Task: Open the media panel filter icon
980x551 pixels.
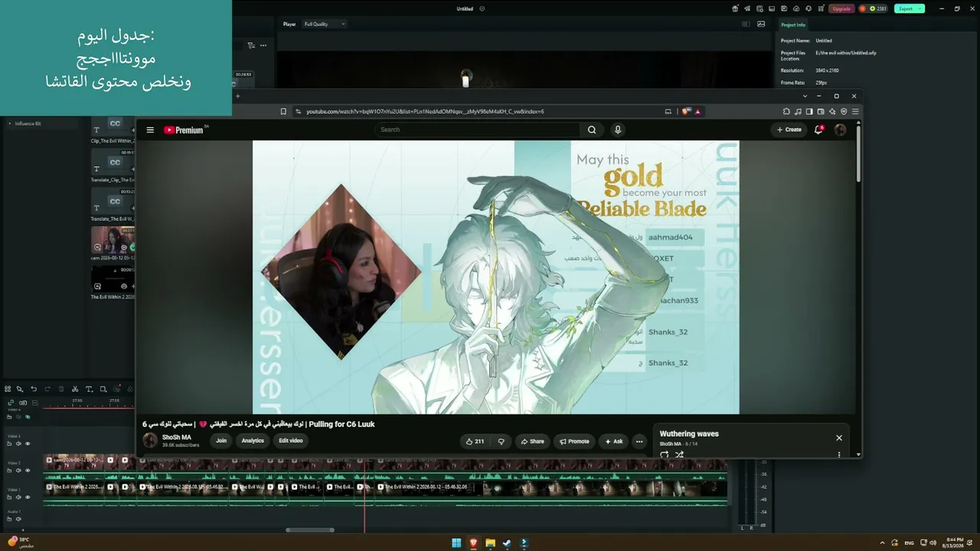Action: tap(251, 45)
